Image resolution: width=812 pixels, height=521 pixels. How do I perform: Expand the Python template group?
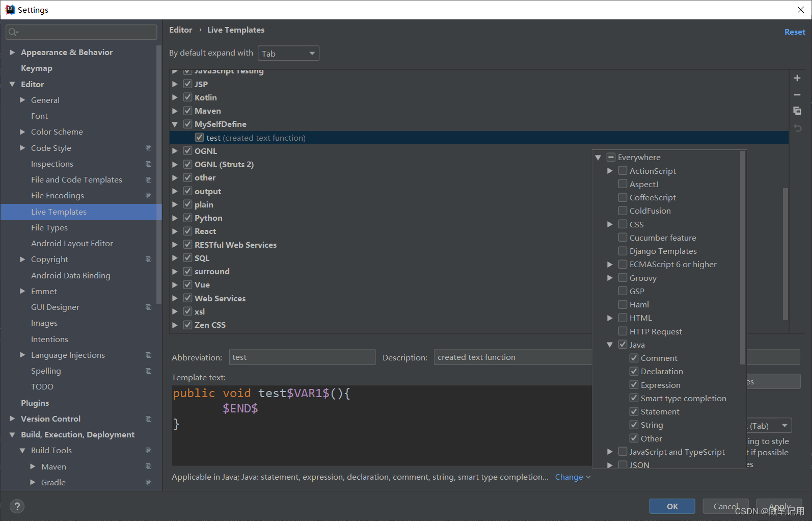[175, 218]
